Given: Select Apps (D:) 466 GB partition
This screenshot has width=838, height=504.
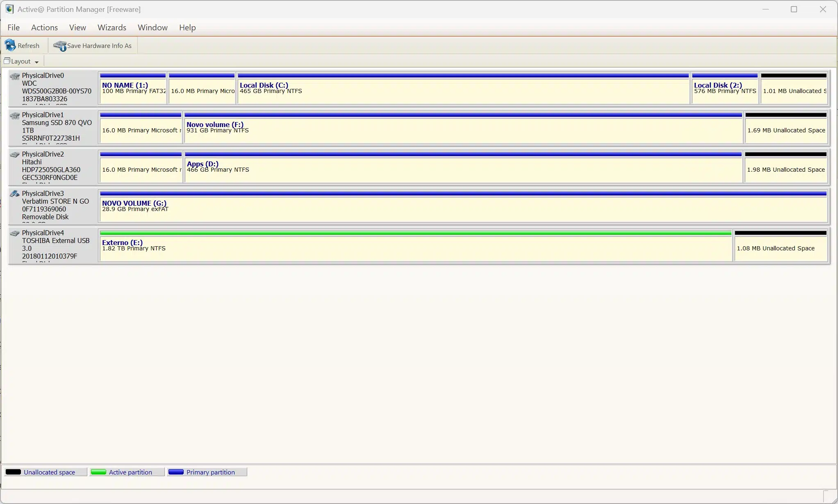Looking at the screenshot, I should click(x=463, y=167).
